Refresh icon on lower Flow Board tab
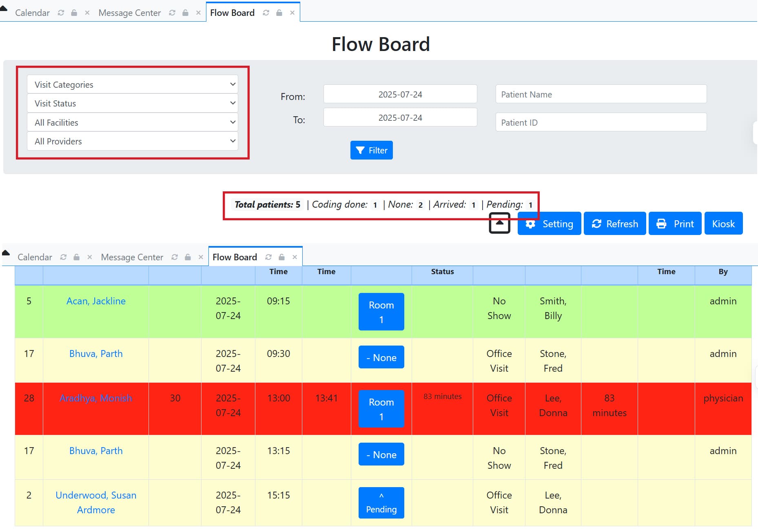Viewport: 758px width, 532px height. (268, 257)
